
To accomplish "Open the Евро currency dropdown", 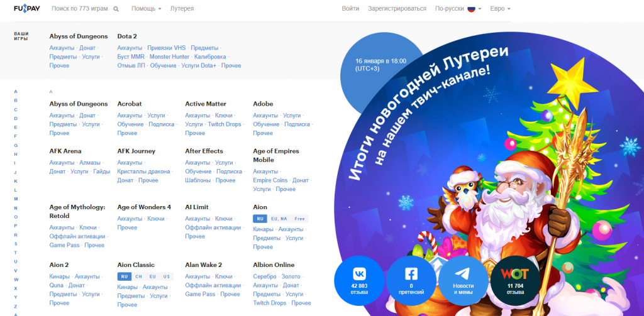I will click(499, 9).
